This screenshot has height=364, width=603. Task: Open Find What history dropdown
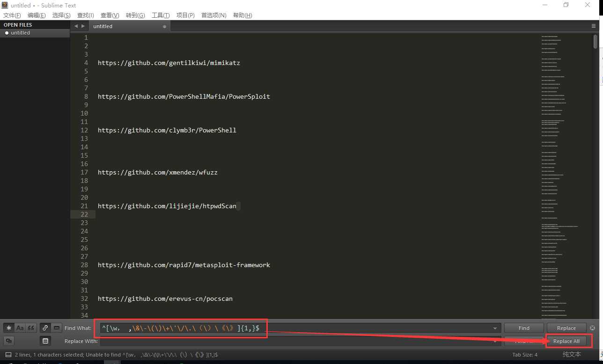point(495,328)
